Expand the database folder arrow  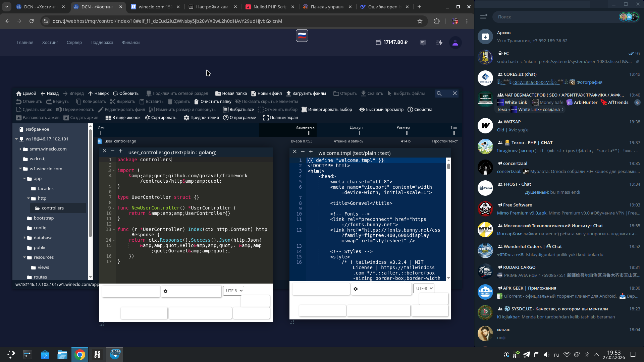(x=24, y=238)
